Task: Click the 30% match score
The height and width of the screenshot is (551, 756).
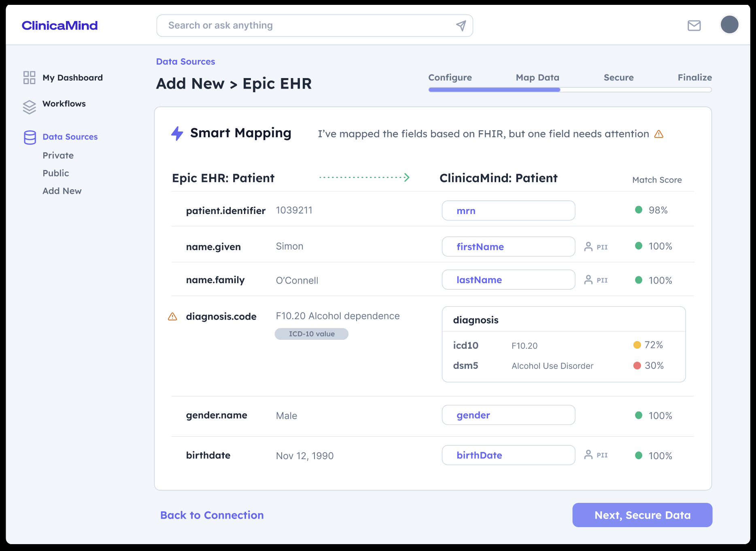Action: point(654,365)
